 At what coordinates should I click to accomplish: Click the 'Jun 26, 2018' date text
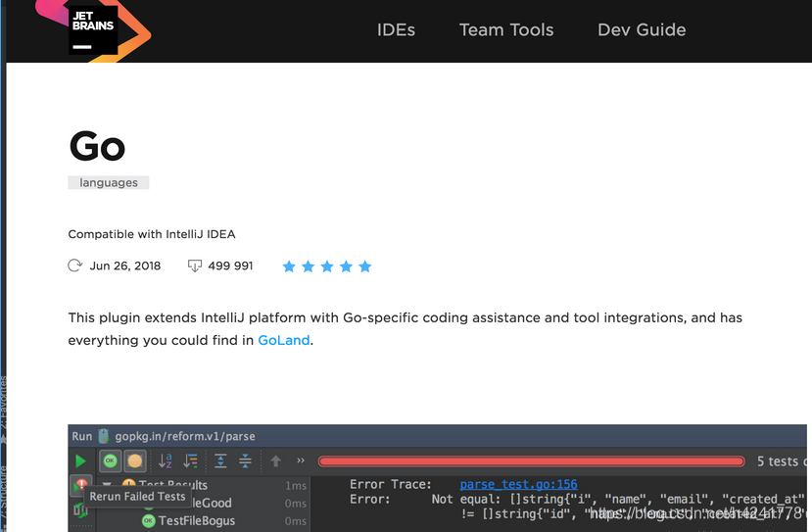pyautogui.click(x=125, y=266)
